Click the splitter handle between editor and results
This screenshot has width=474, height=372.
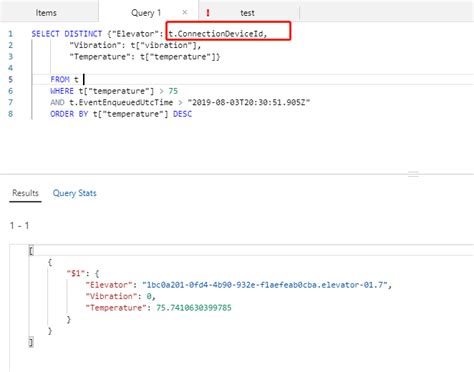413,174
